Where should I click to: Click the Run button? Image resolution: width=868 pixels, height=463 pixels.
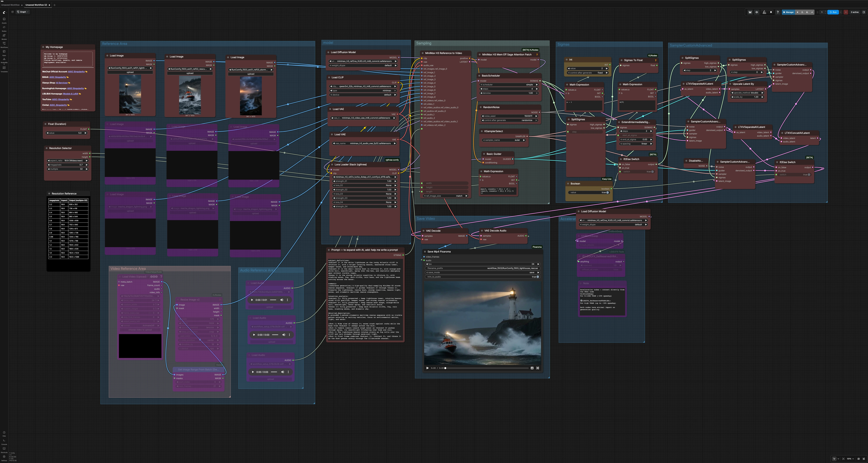click(x=833, y=12)
